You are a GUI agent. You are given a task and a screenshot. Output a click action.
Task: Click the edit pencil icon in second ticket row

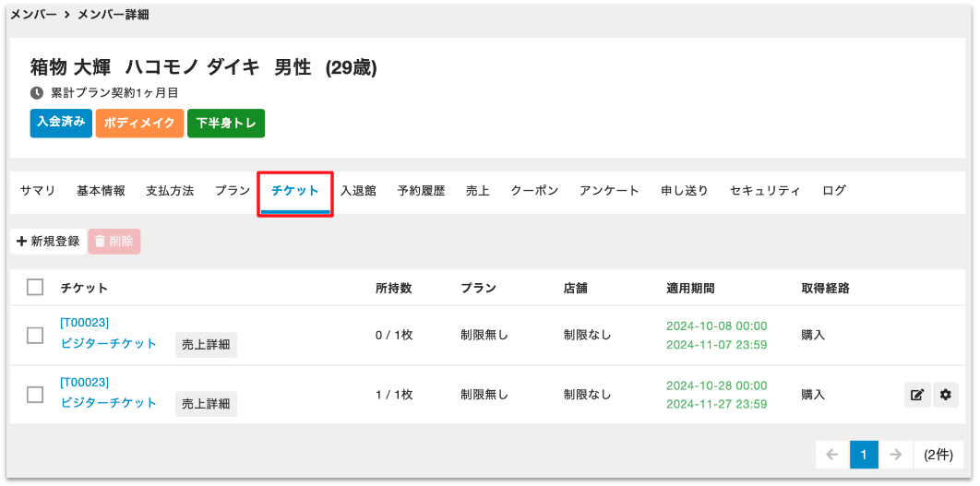[x=917, y=395]
